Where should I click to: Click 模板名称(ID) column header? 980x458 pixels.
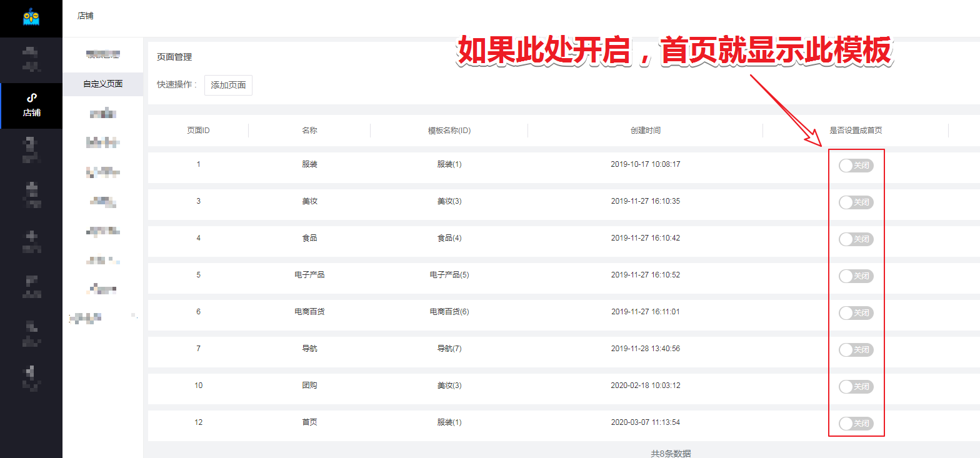coord(449,131)
